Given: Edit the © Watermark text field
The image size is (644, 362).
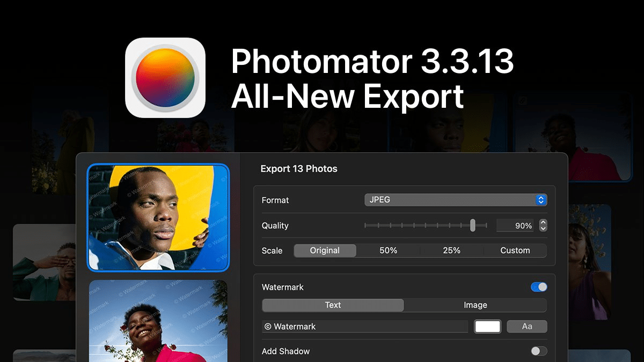Looking at the screenshot, I should click(x=365, y=326).
